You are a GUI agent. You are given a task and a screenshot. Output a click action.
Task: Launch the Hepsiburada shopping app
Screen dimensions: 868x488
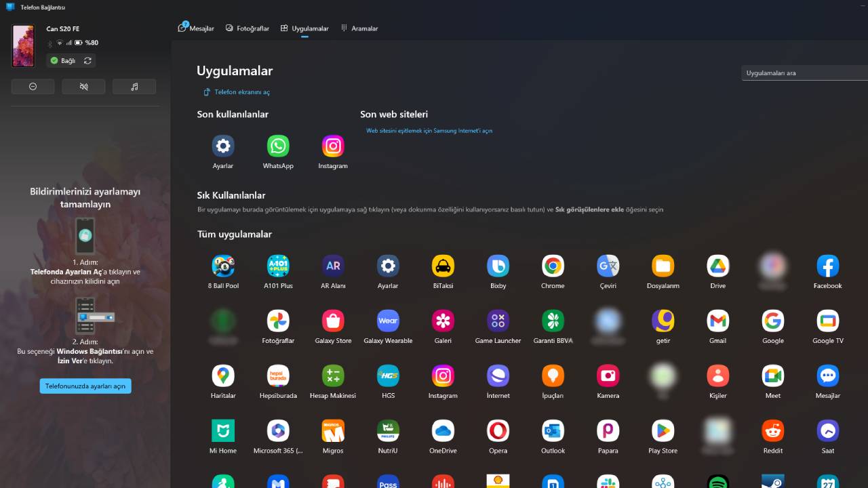click(x=278, y=376)
